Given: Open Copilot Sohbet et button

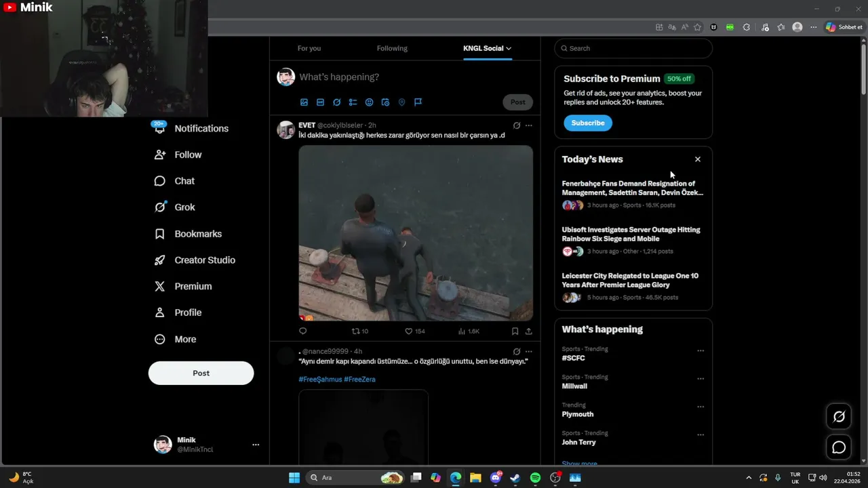Looking at the screenshot, I should [x=844, y=27].
